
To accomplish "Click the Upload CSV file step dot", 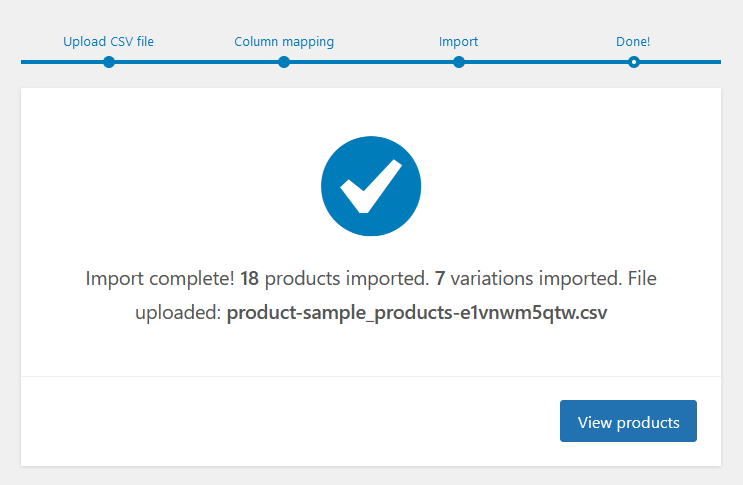I will point(109,62).
